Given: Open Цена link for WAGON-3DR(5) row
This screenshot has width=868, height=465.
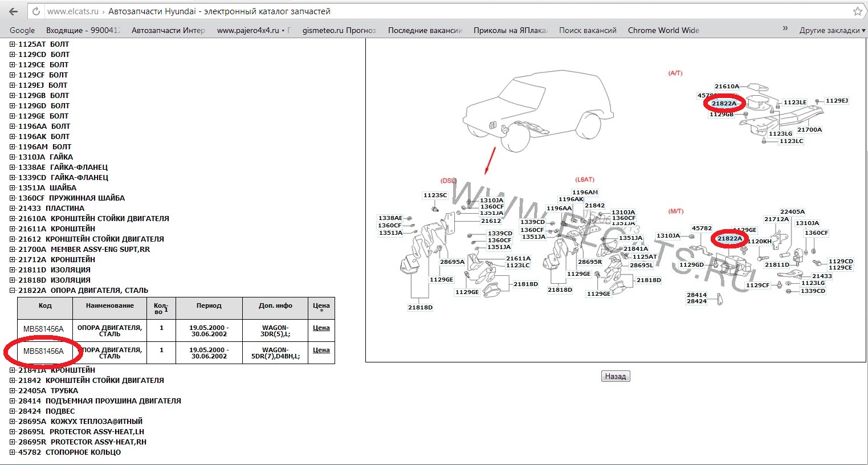Looking at the screenshot, I should pos(321,328).
